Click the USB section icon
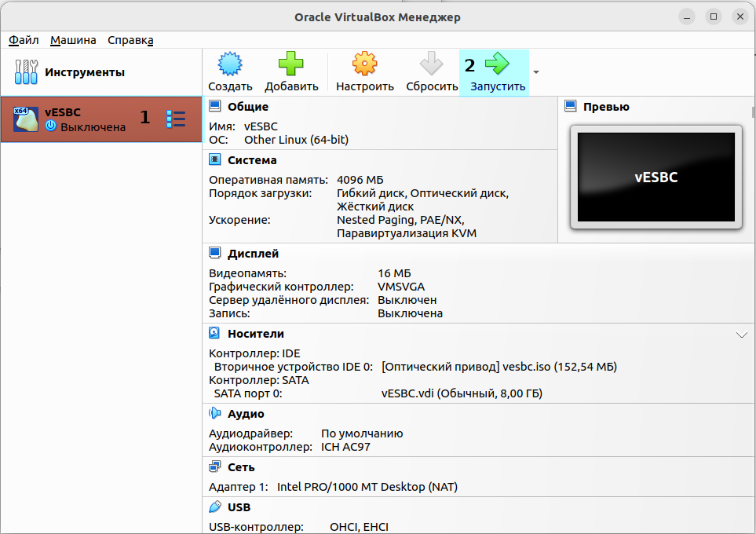This screenshot has height=534, width=756. point(214,507)
